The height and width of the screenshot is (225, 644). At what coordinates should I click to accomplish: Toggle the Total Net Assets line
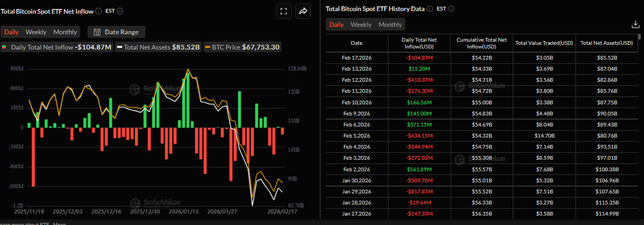pyautogui.click(x=159, y=47)
